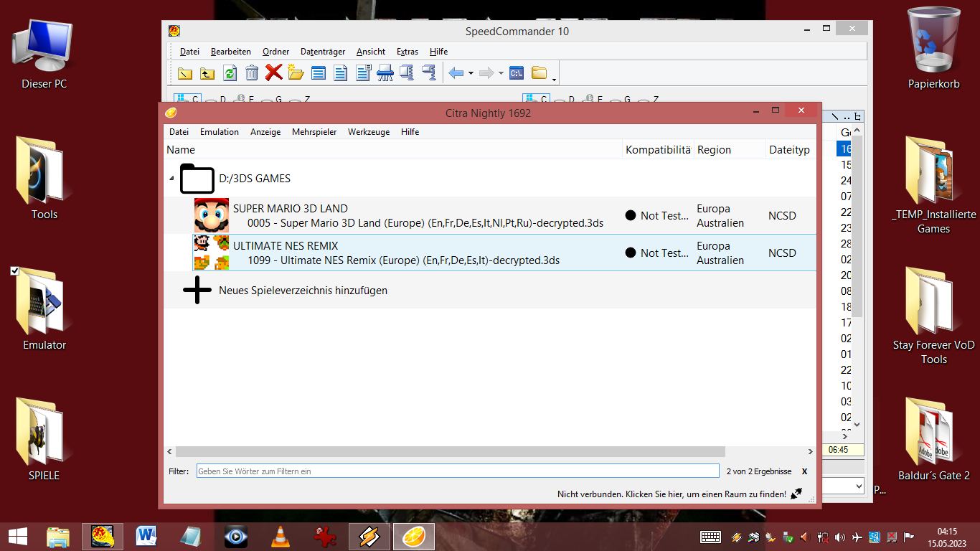Click the green refresh icon in SpeedCommander toolbar
The image size is (980, 551).
(230, 72)
